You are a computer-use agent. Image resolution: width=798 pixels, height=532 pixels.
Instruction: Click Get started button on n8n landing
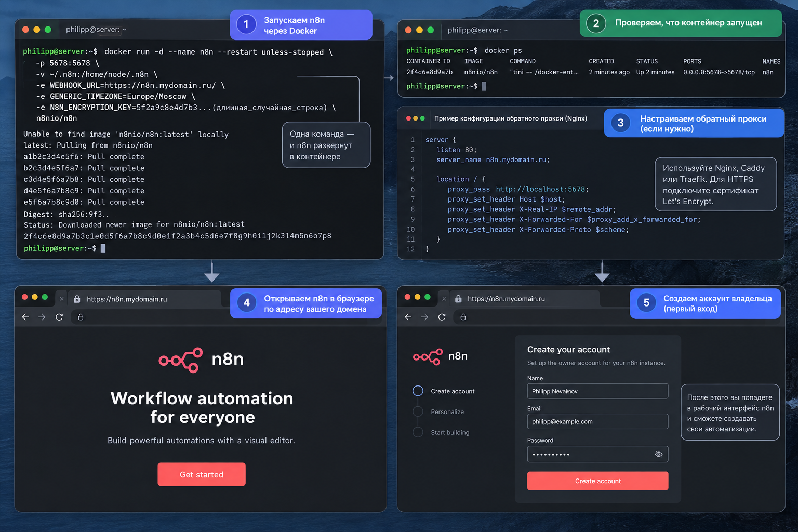click(202, 474)
